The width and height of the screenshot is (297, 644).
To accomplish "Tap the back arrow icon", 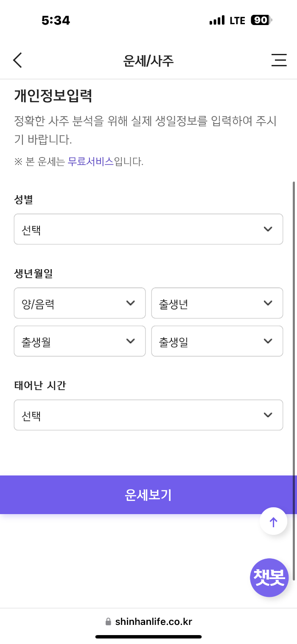I will point(17,60).
